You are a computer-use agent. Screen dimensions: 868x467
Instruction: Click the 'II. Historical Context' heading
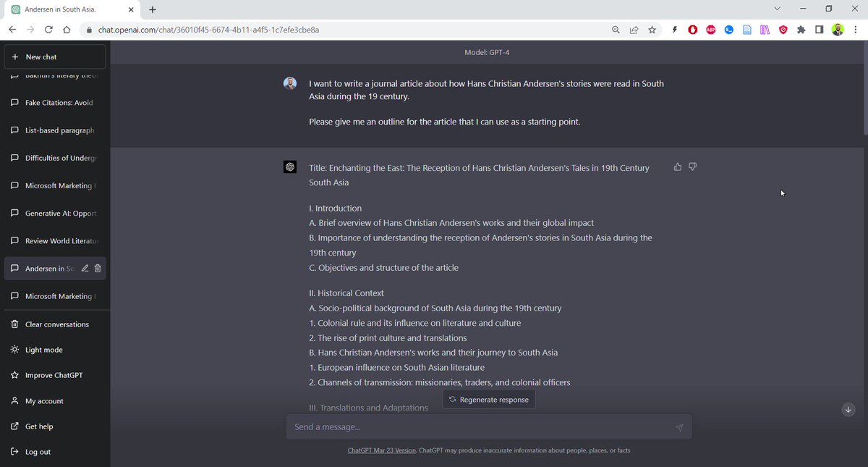click(x=346, y=293)
